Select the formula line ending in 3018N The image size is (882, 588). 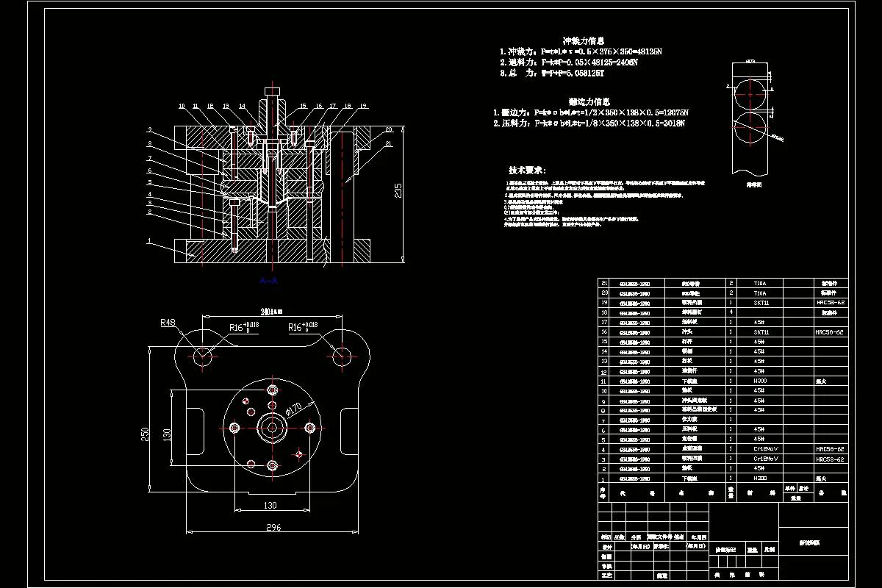589,123
